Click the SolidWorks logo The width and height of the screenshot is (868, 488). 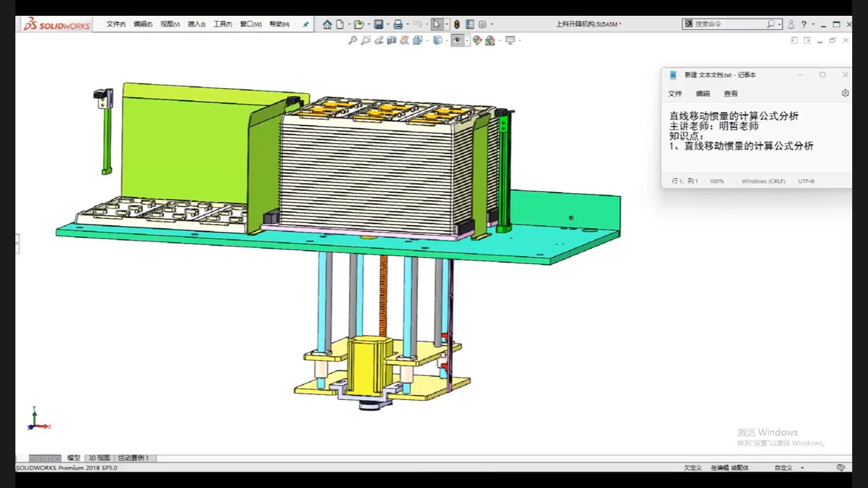click(57, 24)
